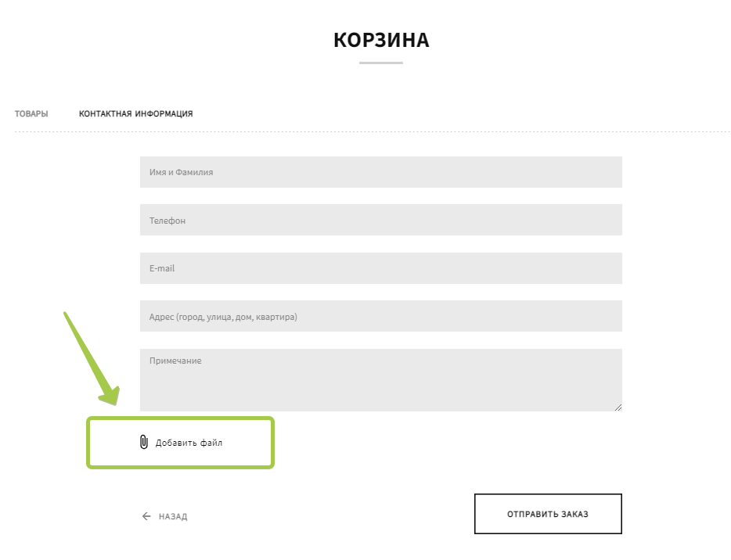Open the КОНТАКТНАЯ ИНФОРМАЦИЯ tab

click(135, 113)
